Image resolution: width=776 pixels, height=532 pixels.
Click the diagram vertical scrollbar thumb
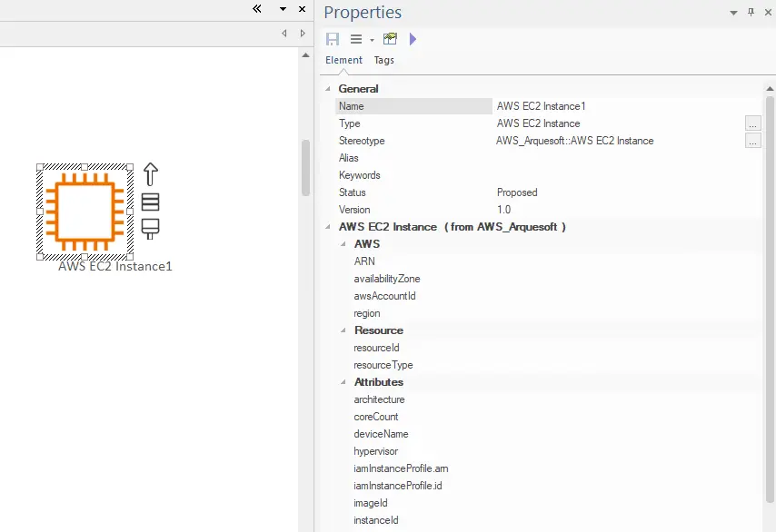coord(306,168)
